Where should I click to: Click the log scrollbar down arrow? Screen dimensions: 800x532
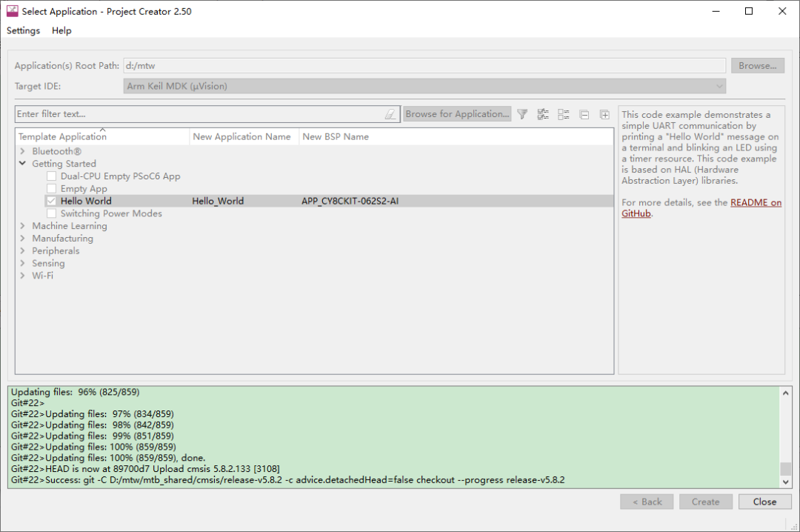click(x=786, y=482)
